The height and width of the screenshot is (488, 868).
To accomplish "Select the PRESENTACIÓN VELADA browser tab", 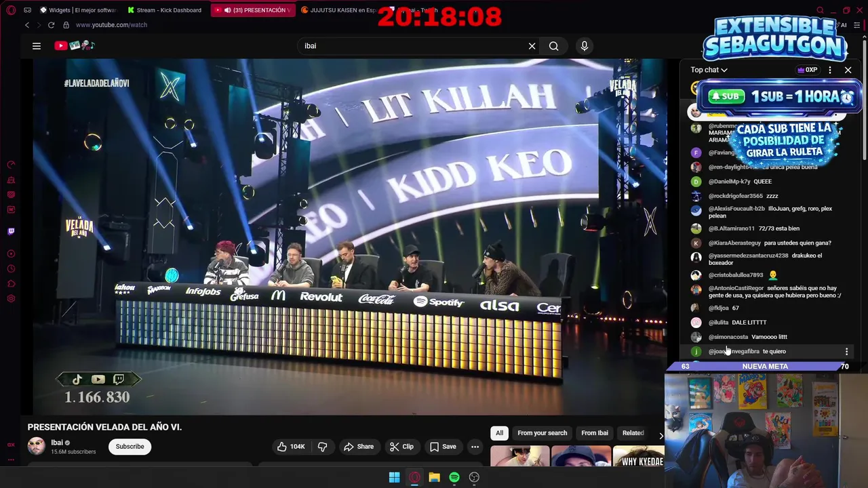I will (x=252, y=10).
